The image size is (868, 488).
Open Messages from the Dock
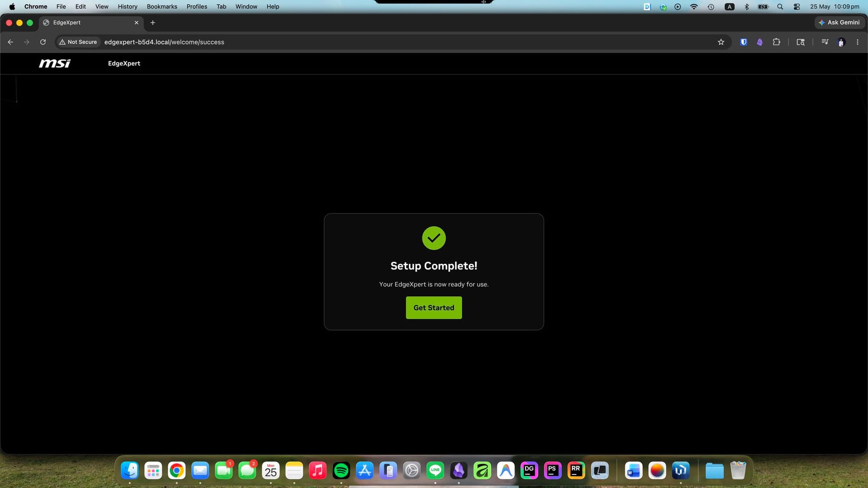[247, 470]
